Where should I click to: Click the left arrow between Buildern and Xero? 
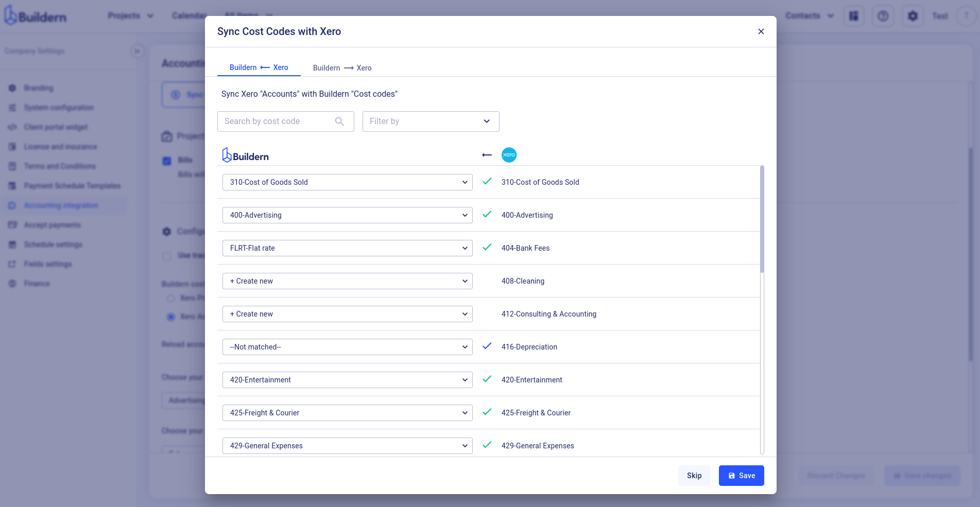[x=487, y=155]
